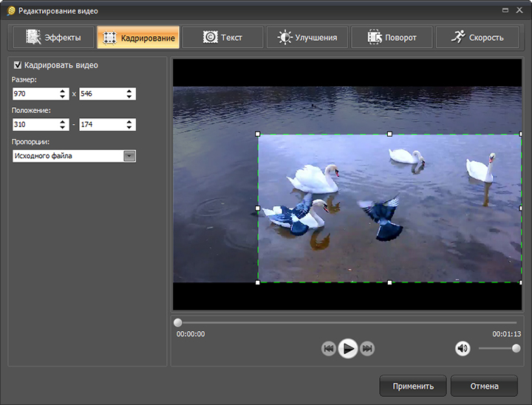Decrease vertical position value with down arrow
This screenshot has width=532, height=405.
pyautogui.click(x=130, y=128)
